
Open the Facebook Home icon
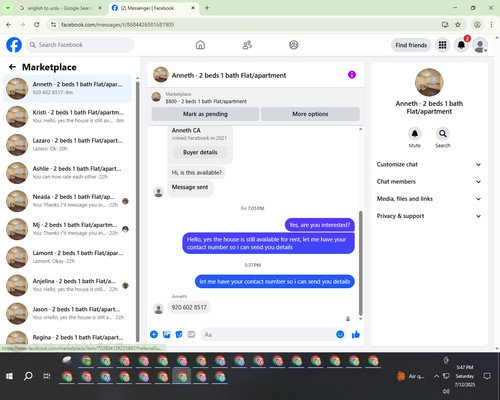pyautogui.click(x=200, y=45)
